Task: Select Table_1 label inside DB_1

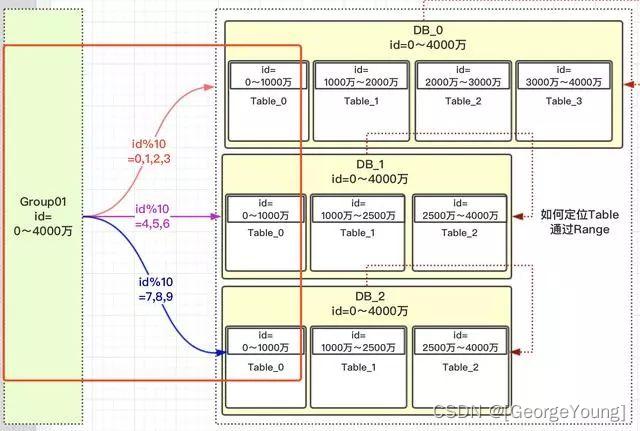Action: point(358,233)
